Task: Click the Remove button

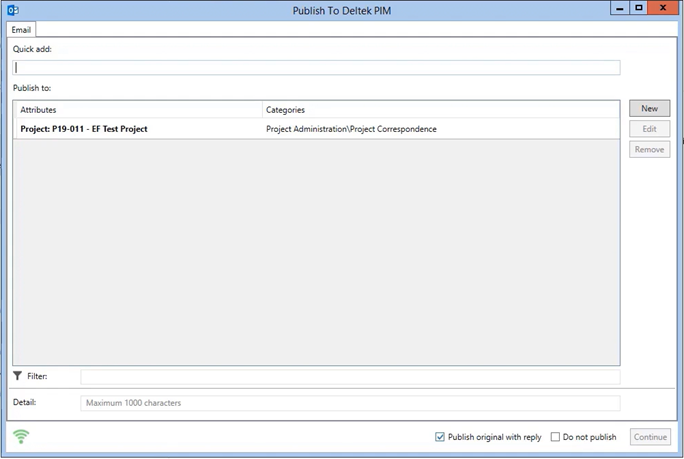Action: coord(649,149)
